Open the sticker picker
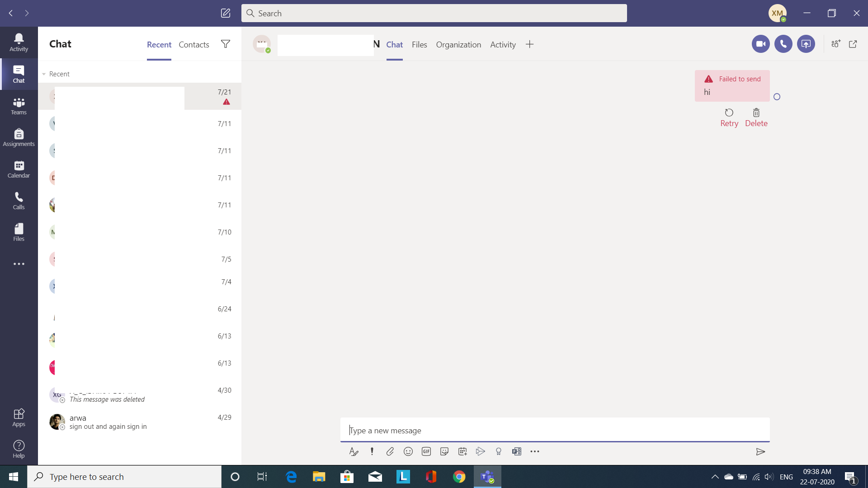The width and height of the screenshot is (868, 488). [444, 451]
